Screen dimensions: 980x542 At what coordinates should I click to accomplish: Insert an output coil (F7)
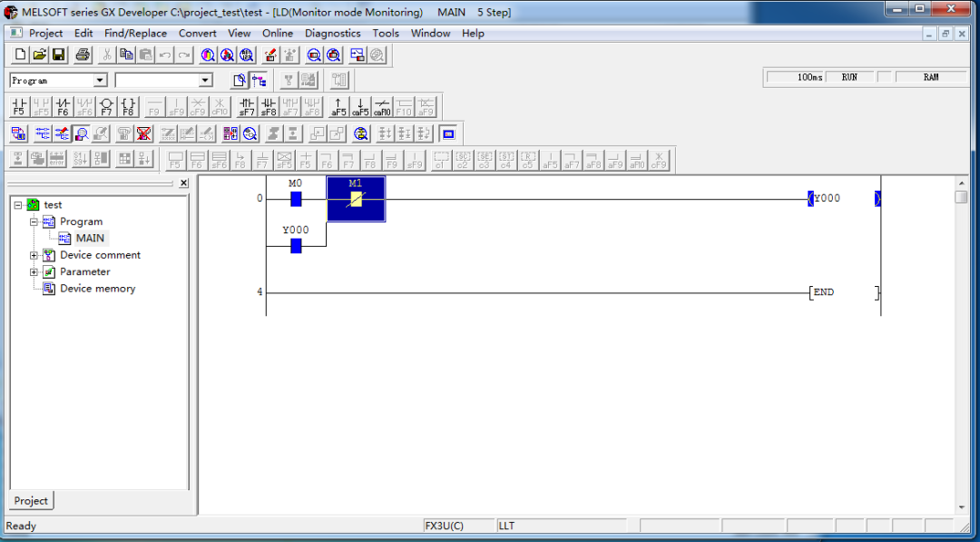(x=106, y=107)
